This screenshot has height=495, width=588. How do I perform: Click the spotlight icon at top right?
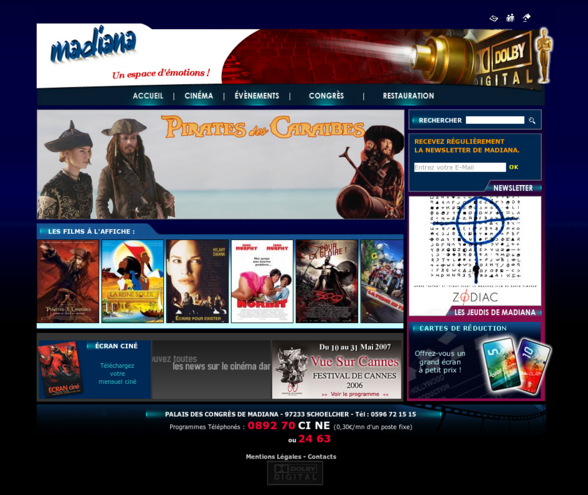pos(526,18)
